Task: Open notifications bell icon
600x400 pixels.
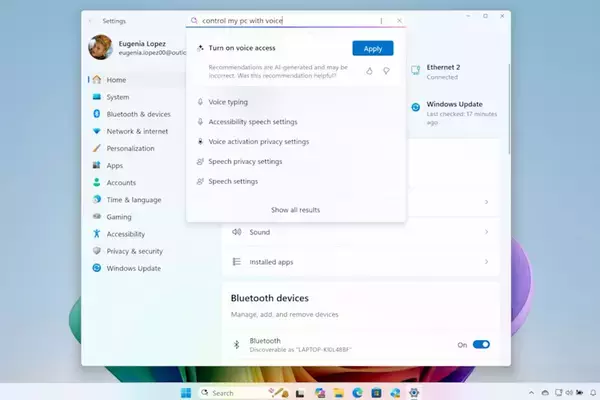Action: pos(593,393)
